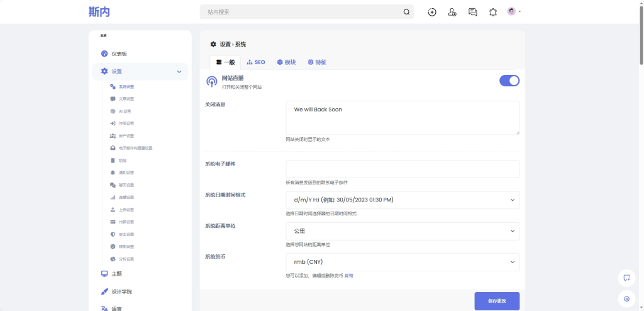Open the 系统日期时间格式 dropdown

402,200
